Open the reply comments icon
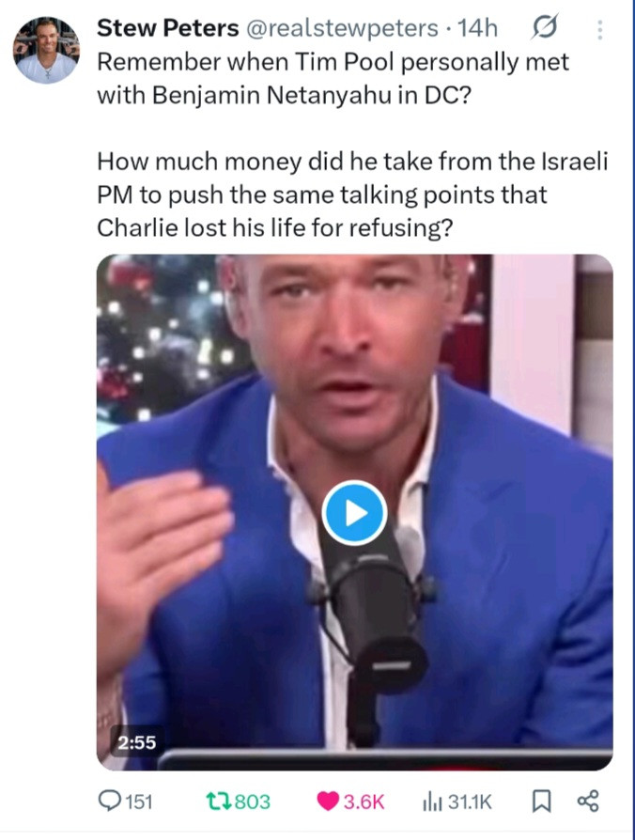Image resolution: width=635 pixels, height=840 pixels. pyautogui.click(x=110, y=801)
